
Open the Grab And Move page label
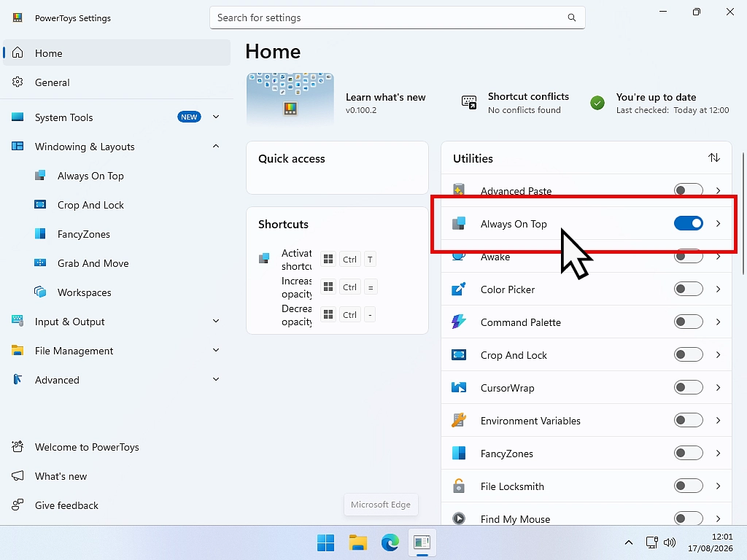point(93,263)
